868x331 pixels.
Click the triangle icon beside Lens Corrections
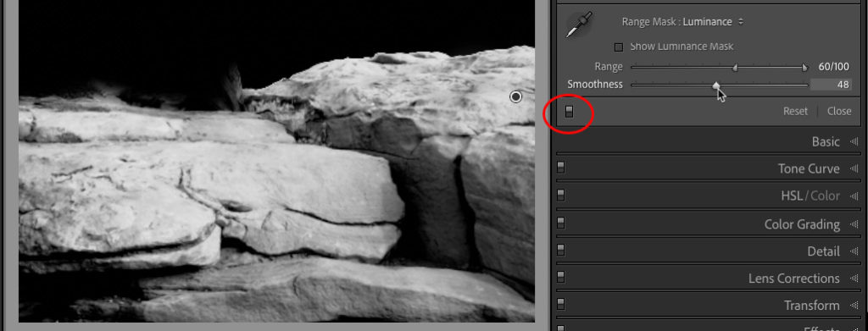pyautogui.click(x=854, y=279)
